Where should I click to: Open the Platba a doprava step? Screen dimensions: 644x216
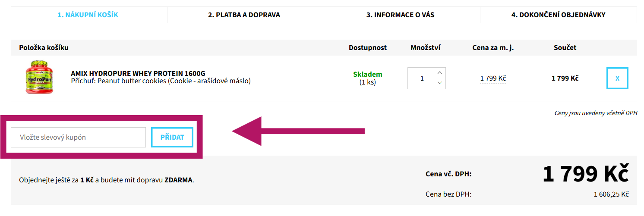tap(244, 15)
